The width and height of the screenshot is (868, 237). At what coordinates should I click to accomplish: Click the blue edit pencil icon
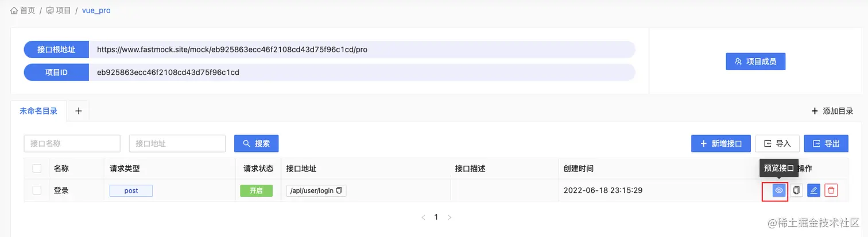(x=813, y=190)
